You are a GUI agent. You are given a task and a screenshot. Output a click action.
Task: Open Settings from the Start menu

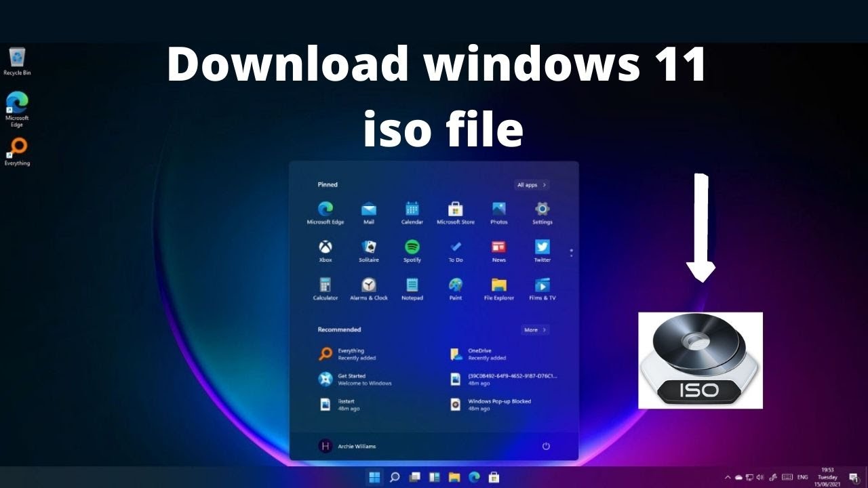(x=542, y=212)
